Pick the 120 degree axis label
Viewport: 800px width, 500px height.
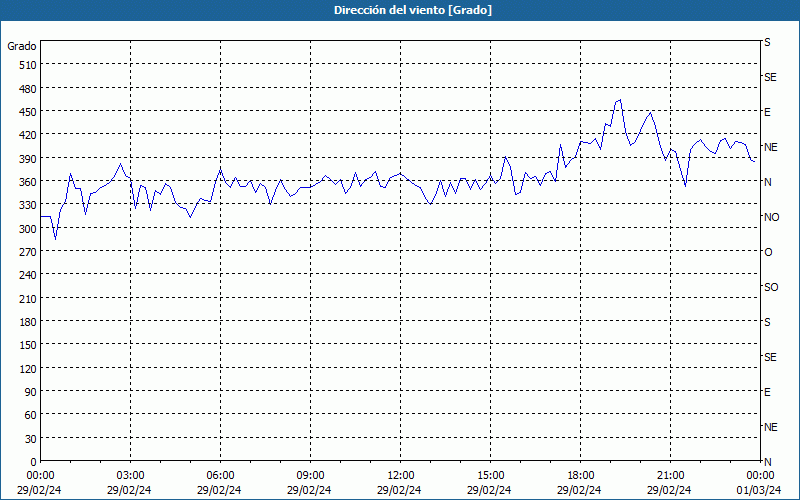tap(29, 369)
